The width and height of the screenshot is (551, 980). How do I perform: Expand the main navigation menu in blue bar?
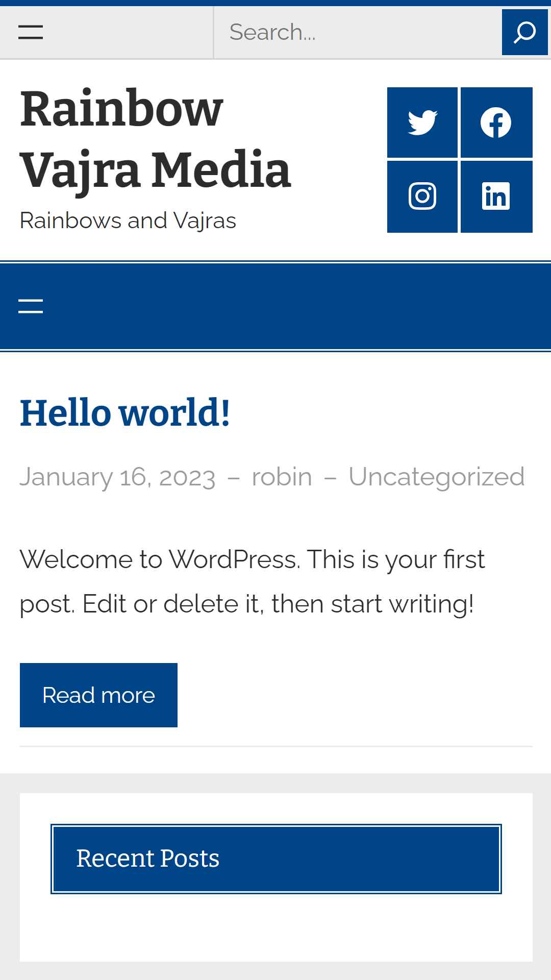coord(31,306)
